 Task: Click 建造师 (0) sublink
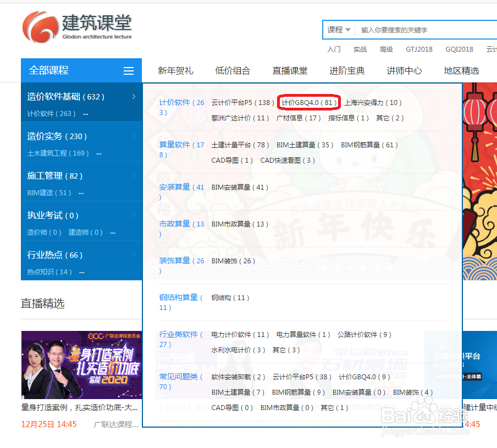pyautogui.click(x=86, y=232)
